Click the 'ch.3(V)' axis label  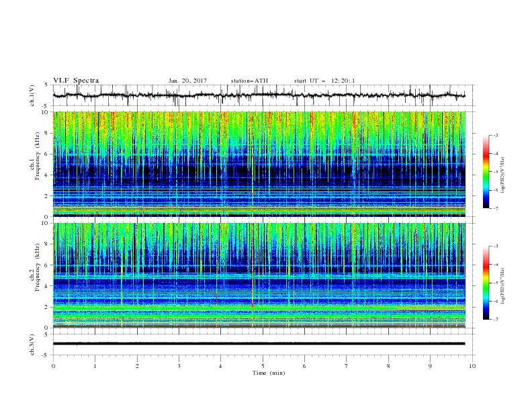click(x=32, y=345)
